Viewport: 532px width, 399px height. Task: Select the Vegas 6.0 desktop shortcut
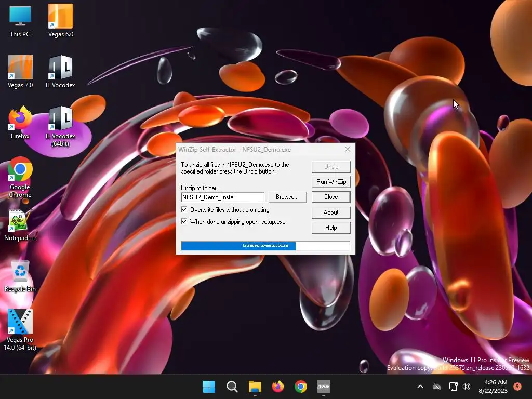(60, 21)
